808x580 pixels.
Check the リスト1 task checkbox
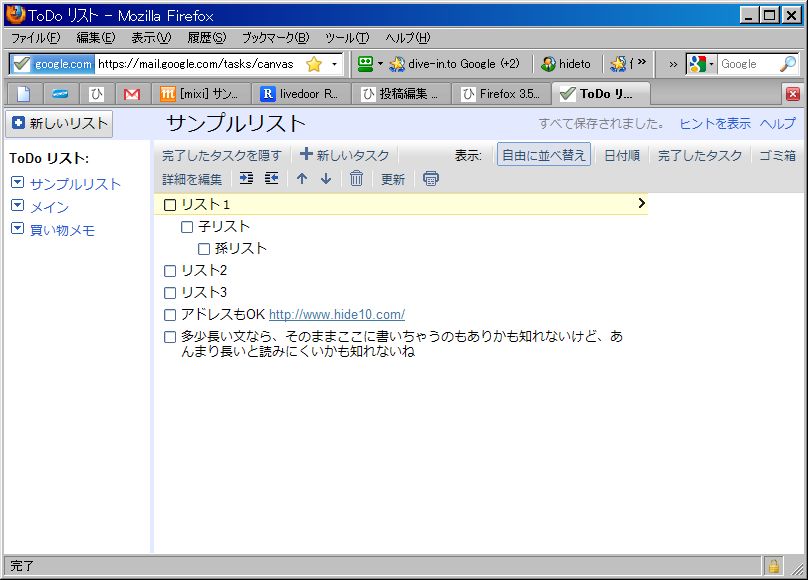pyautogui.click(x=170, y=204)
